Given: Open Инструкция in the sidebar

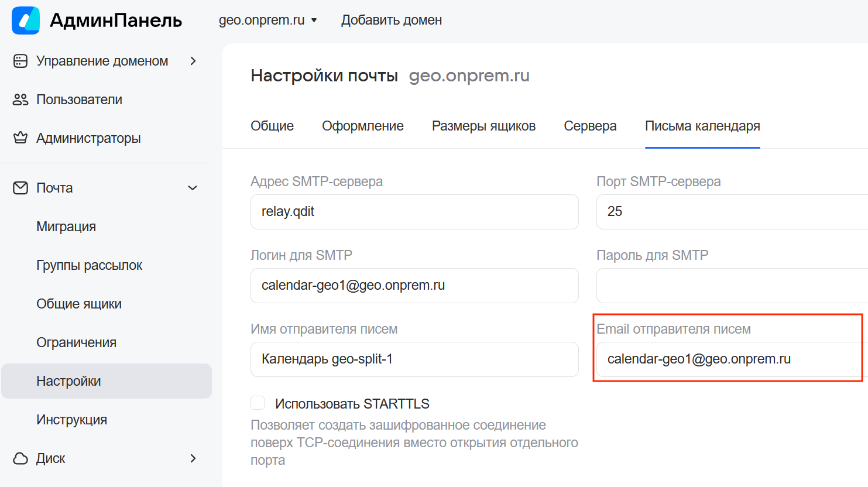Looking at the screenshot, I should click(x=71, y=420).
